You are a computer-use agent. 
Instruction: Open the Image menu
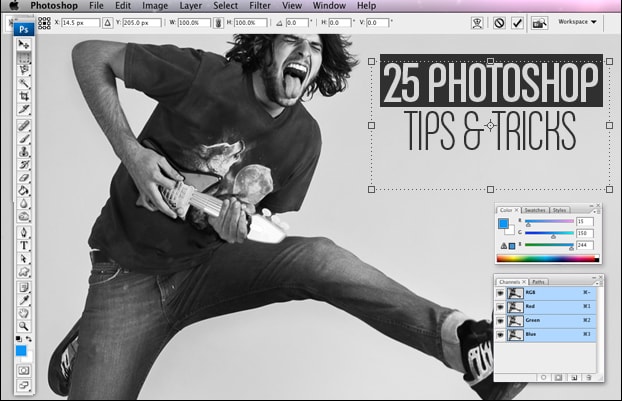[x=155, y=6]
